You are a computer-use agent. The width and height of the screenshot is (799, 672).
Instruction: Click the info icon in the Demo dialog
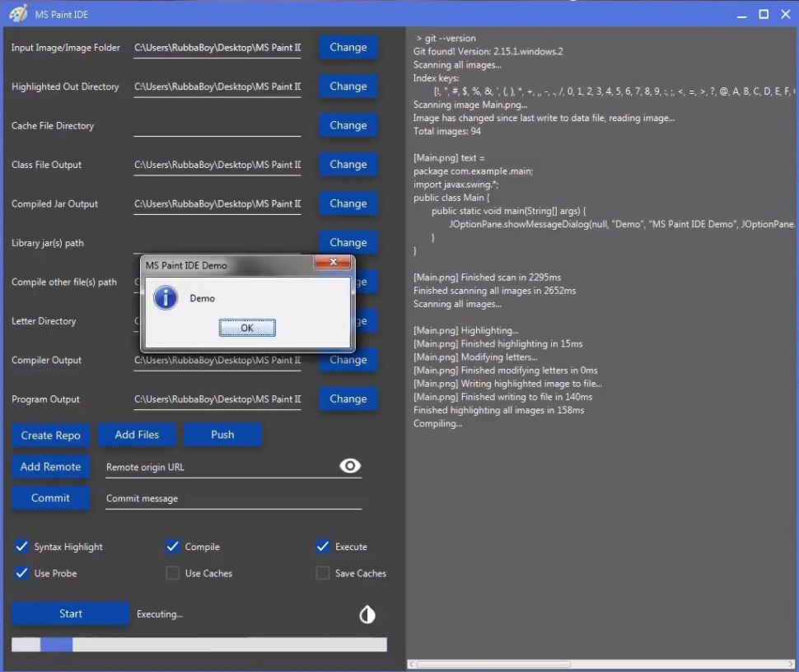click(165, 298)
